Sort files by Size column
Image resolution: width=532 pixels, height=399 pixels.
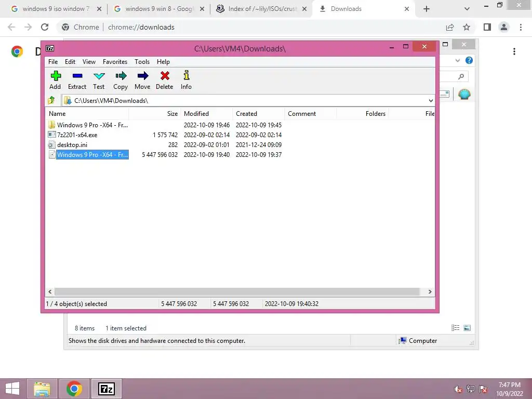(x=155, y=114)
